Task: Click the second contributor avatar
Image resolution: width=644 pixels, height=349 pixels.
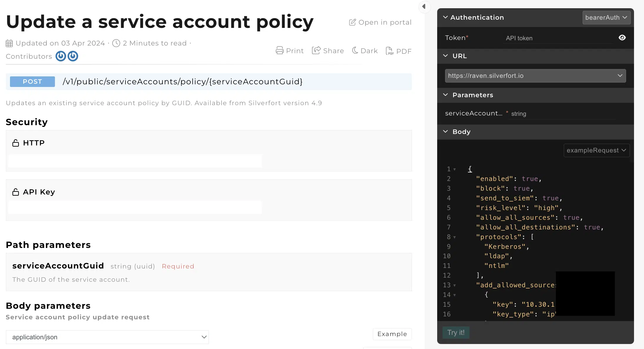Action: point(73,56)
